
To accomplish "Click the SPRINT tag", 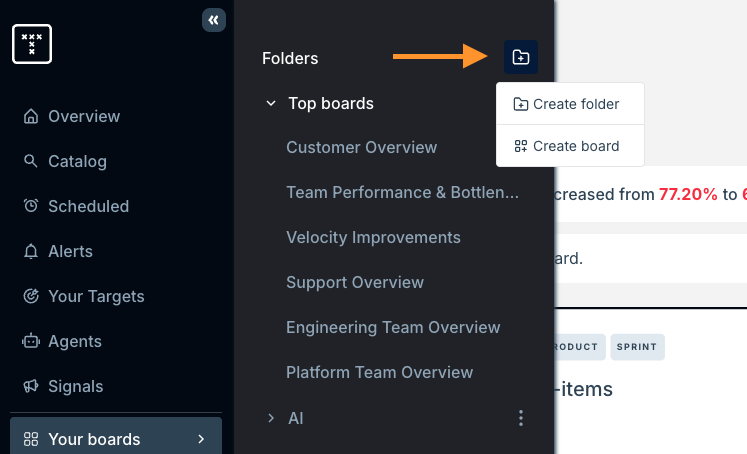I will click(x=637, y=347).
